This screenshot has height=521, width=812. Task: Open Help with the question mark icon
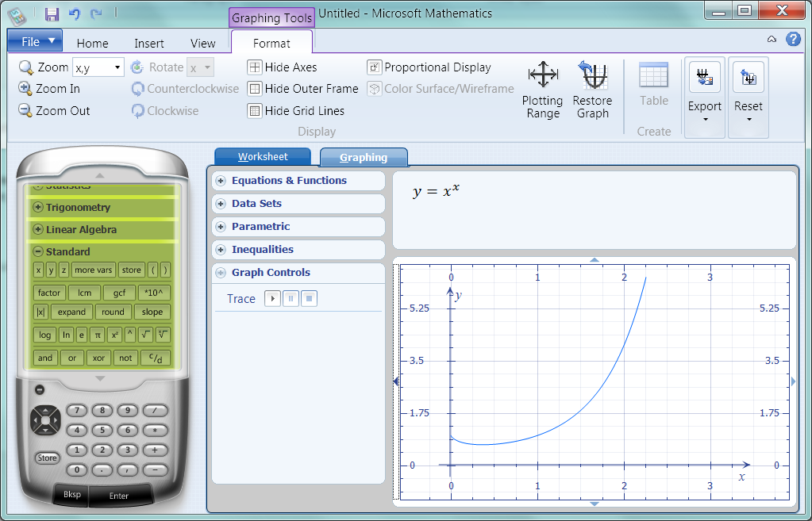[x=792, y=40]
